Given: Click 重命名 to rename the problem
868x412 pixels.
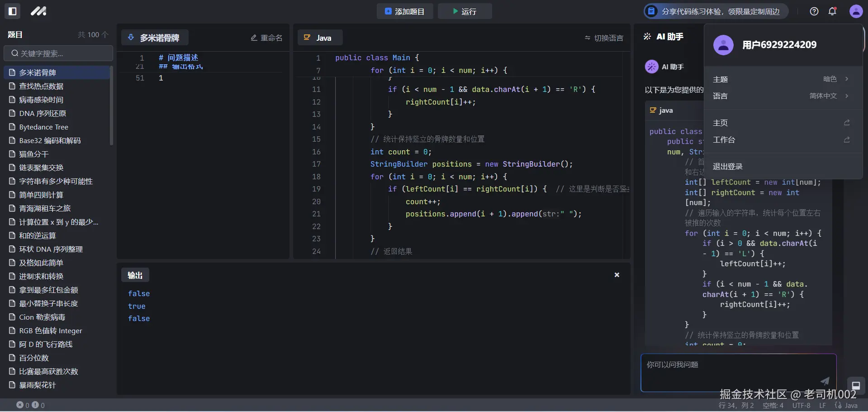Looking at the screenshot, I should coord(266,38).
